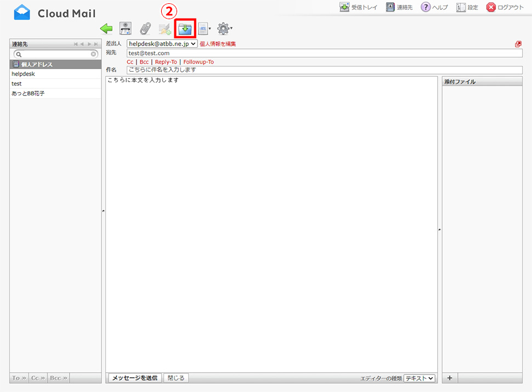Click the メッセージを送信 send button
The image size is (532, 392).
point(134,378)
